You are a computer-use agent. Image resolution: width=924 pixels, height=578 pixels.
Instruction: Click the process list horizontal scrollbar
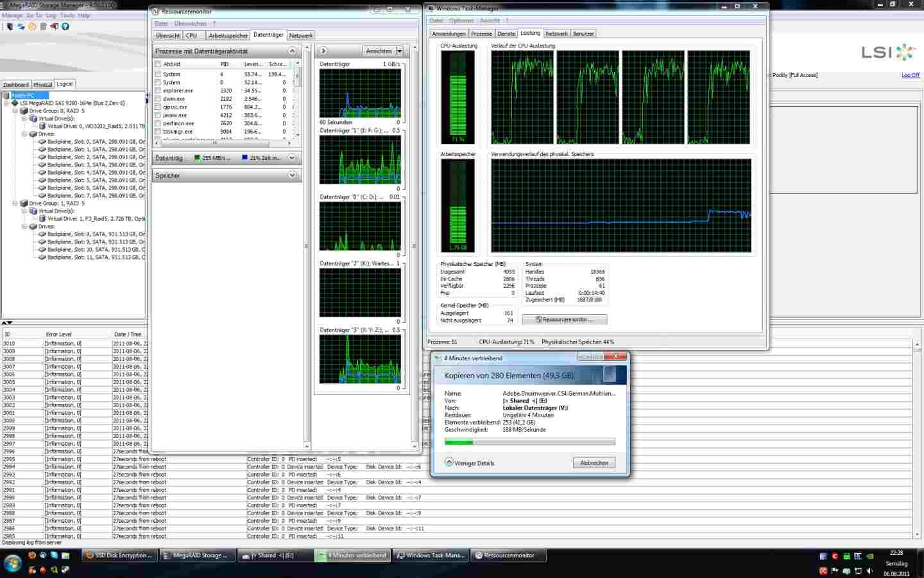coord(223,143)
